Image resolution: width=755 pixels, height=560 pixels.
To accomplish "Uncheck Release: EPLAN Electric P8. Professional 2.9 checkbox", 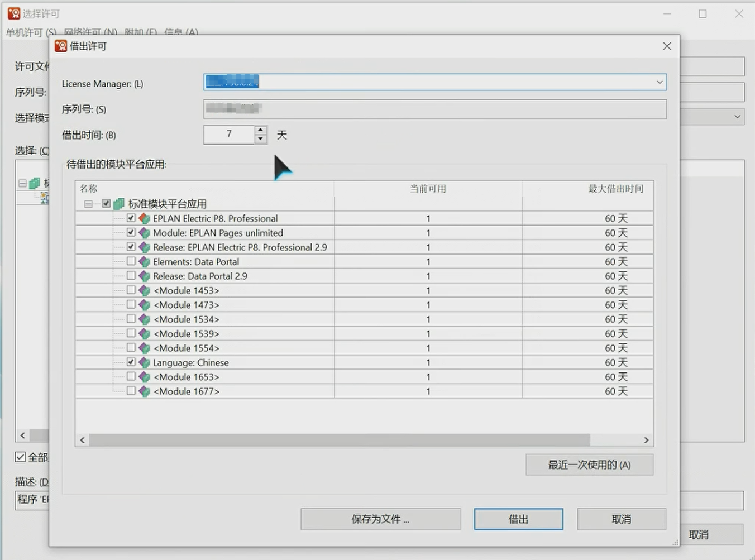I will [x=131, y=247].
